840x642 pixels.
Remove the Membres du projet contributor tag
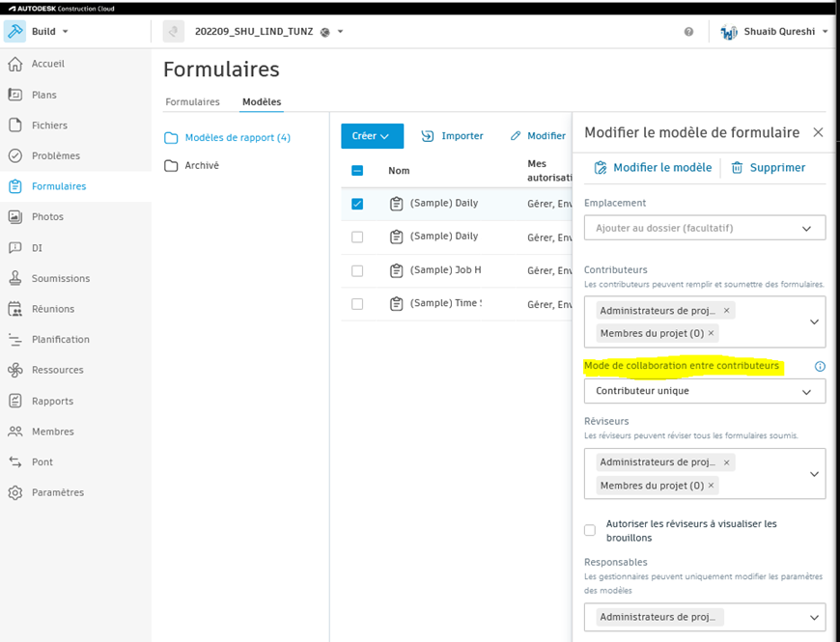[x=710, y=333]
